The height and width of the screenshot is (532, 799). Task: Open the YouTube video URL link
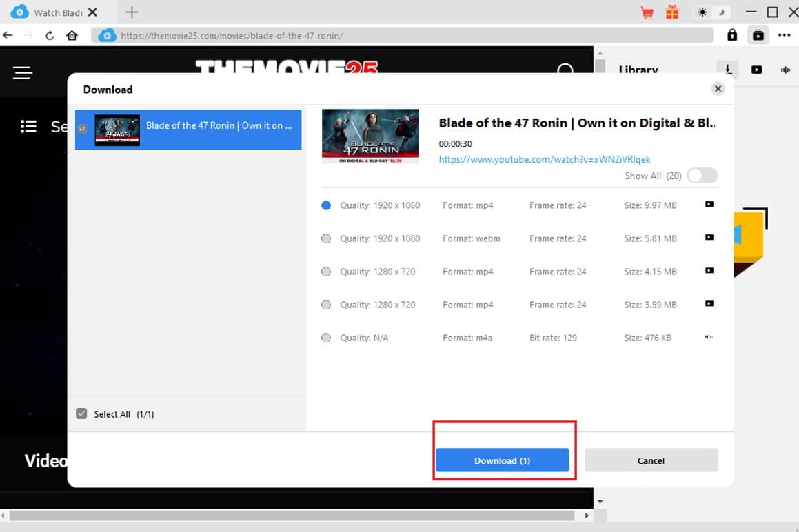pyautogui.click(x=544, y=159)
